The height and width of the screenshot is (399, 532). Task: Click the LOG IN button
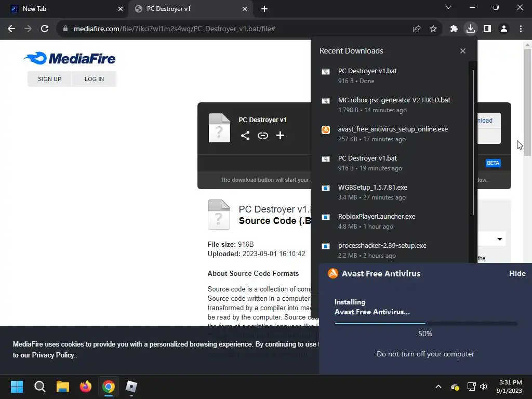[x=95, y=79]
